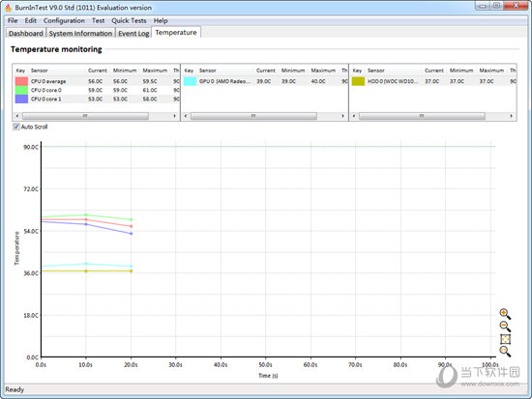The image size is (532, 399).
Task: Open the Quick Tests menu
Action: tap(129, 20)
